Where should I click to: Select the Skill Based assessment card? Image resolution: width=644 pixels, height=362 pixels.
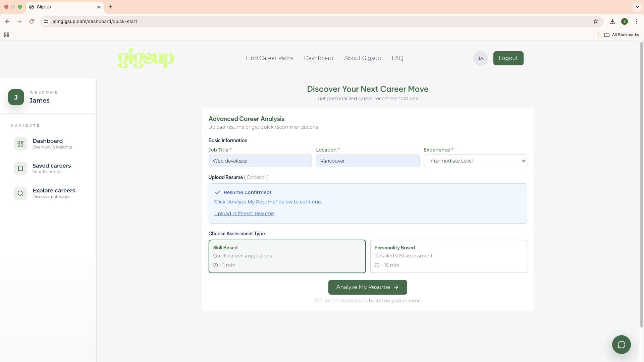click(287, 256)
